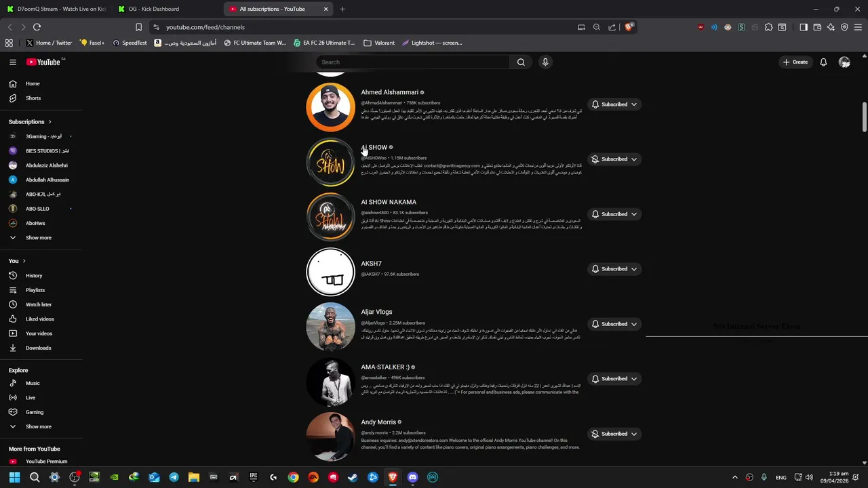Expand Subscribed dropdown arrow for Andy Morris

coord(634,434)
